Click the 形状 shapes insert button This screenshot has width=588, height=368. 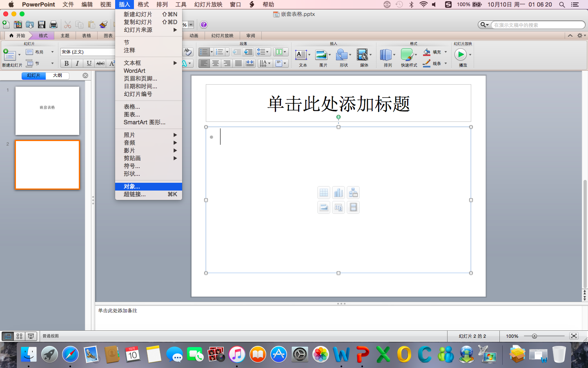[x=343, y=58]
